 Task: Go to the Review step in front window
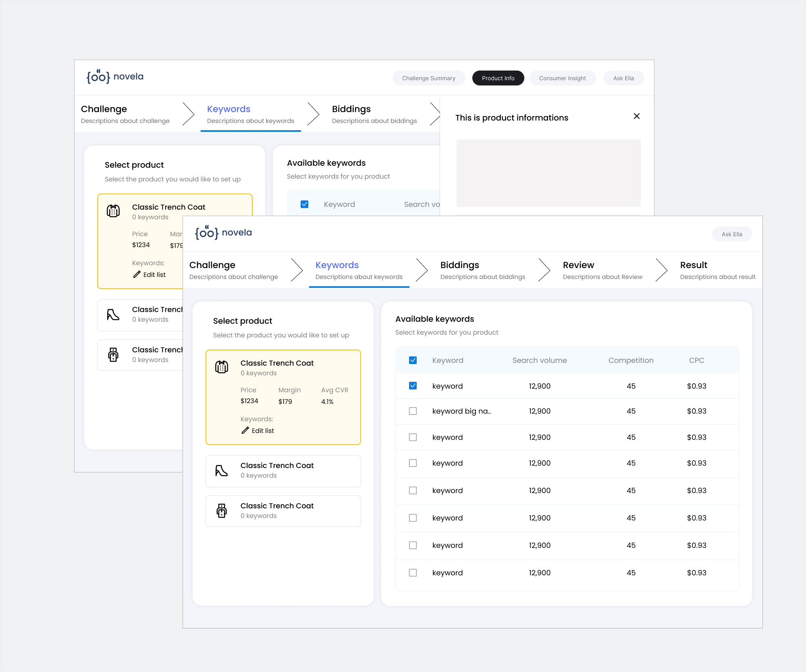pyautogui.click(x=602, y=270)
